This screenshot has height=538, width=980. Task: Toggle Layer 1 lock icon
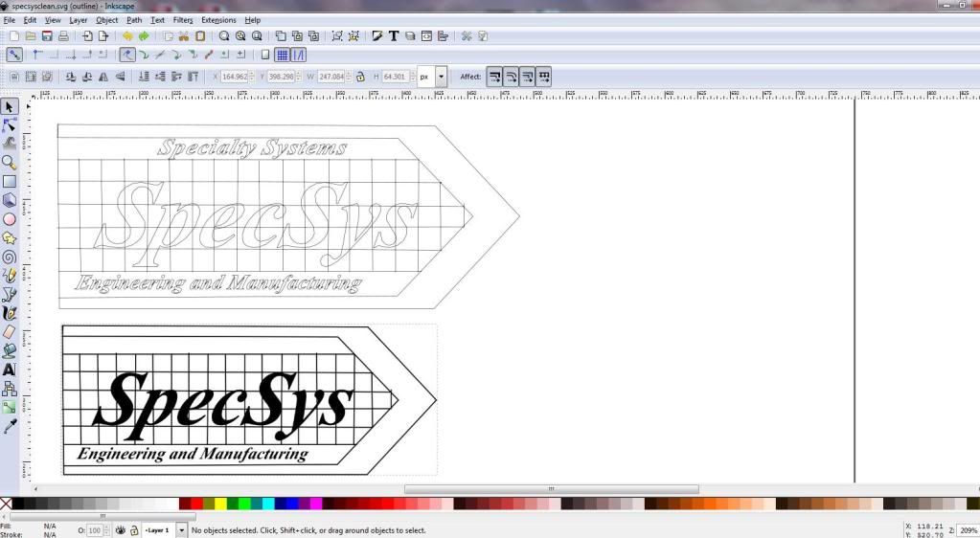point(133,530)
